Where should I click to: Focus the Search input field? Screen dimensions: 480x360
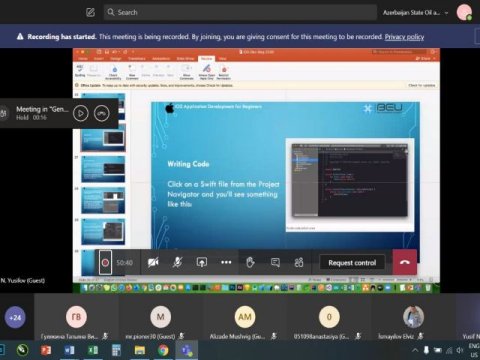pyautogui.click(x=240, y=12)
